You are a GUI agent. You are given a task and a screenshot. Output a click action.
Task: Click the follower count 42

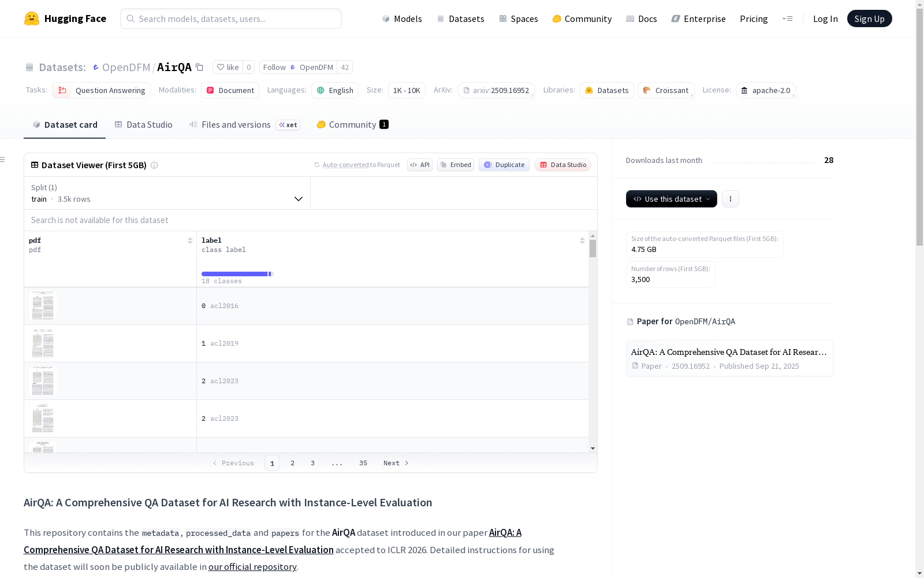[345, 67]
